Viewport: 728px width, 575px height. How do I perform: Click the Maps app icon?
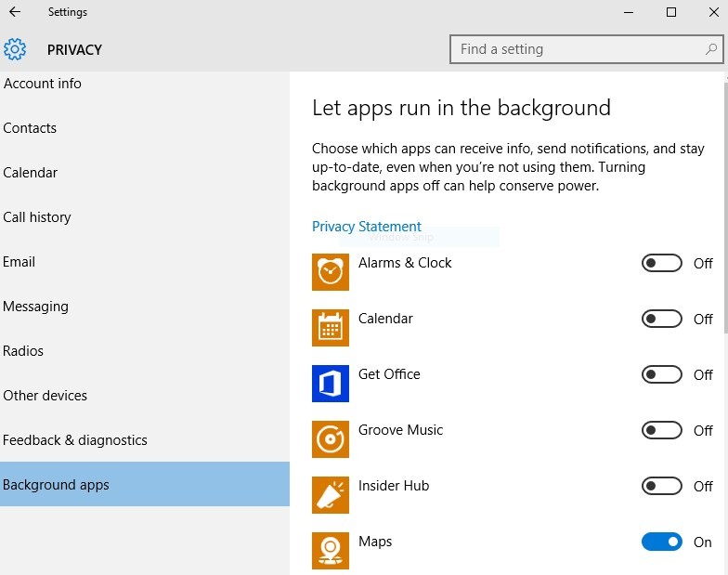pyautogui.click(x=331, y=550)
